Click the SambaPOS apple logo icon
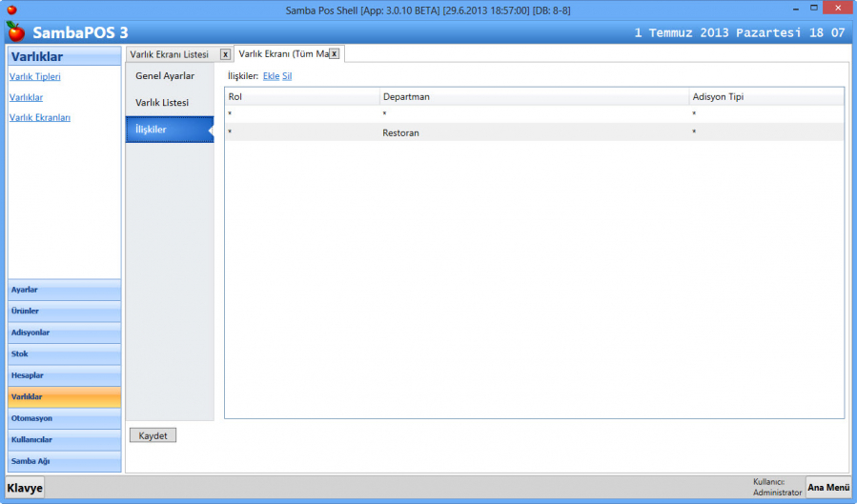This screenshot has height=504, width=857. [15, 31]
